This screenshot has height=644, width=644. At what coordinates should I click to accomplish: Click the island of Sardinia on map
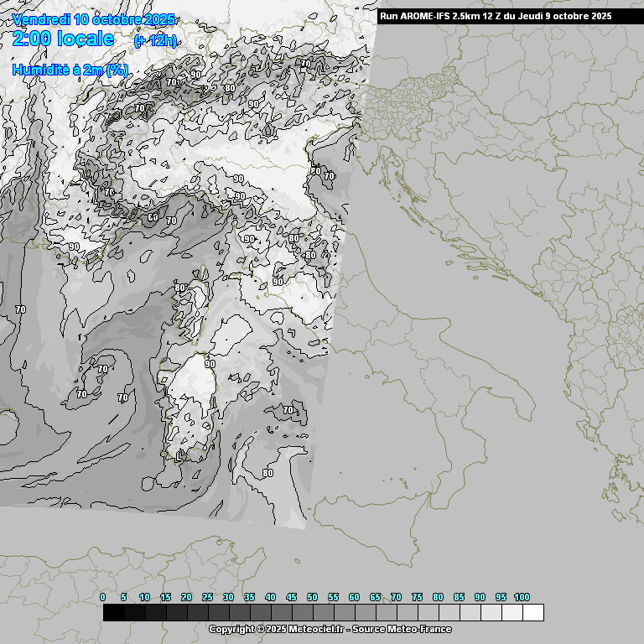point(191,402)
